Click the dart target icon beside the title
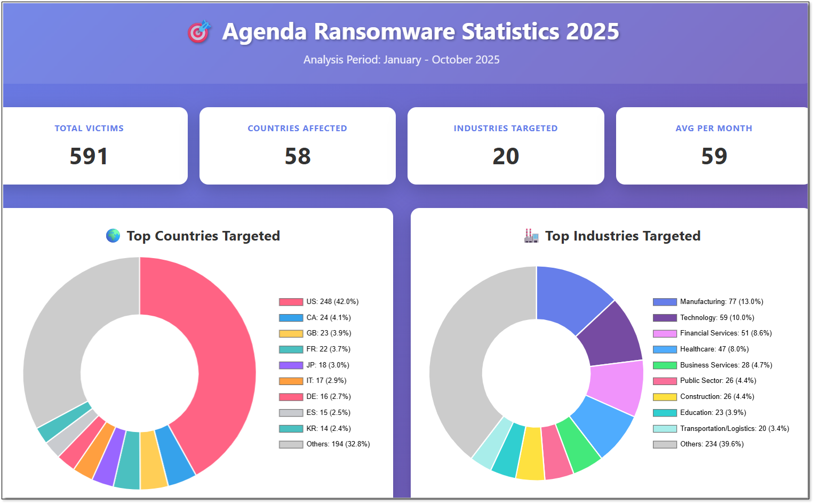The height and width of the screenshot is (504, 814). [199, 32]
